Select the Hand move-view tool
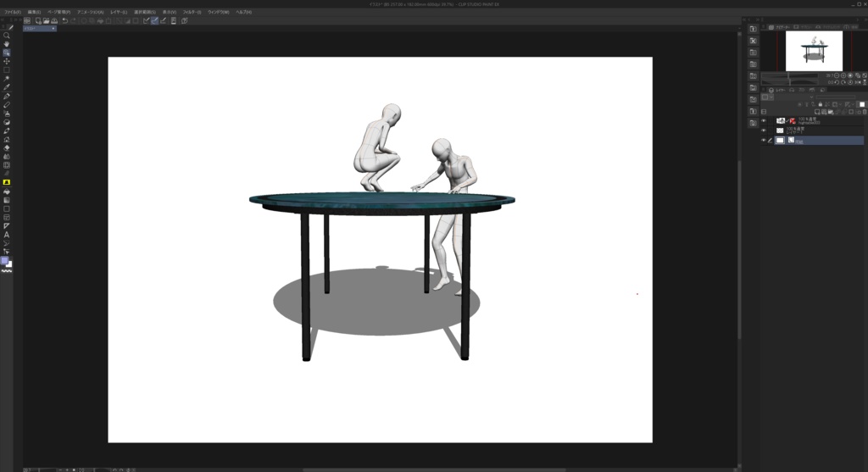The height and width of the screenshot is (472, 868). click(x=7, y=44)
